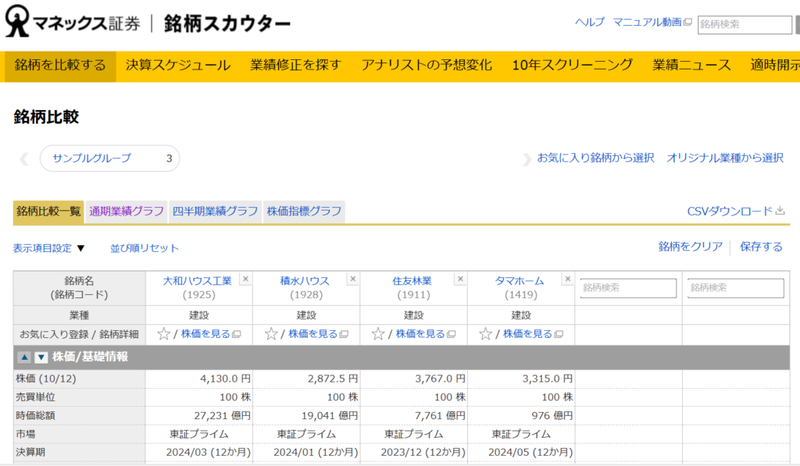Viewport: 800px width, 466px height.
Task: Open the 適時開示 menu item
Action: pyautogui.click(x=774, y=65)
